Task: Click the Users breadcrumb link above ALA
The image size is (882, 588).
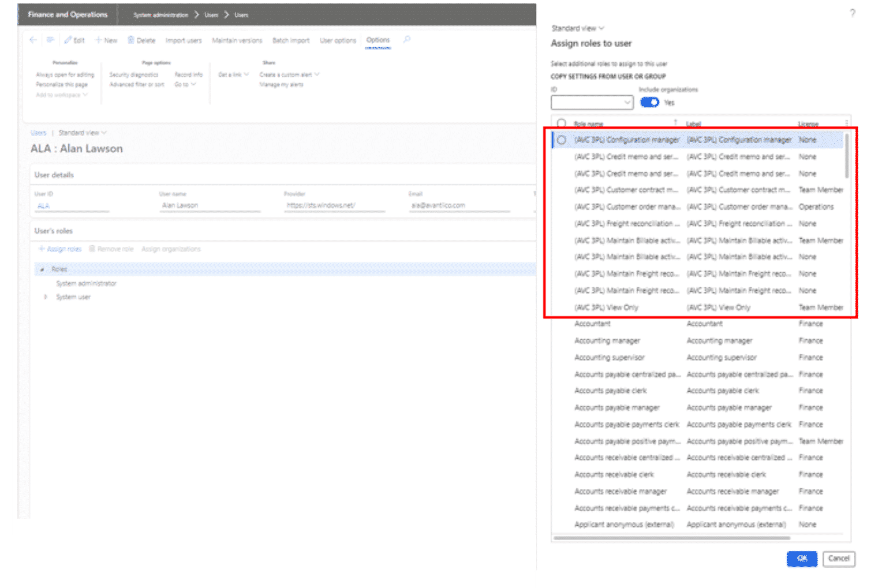Action: (x=38, y=133)
